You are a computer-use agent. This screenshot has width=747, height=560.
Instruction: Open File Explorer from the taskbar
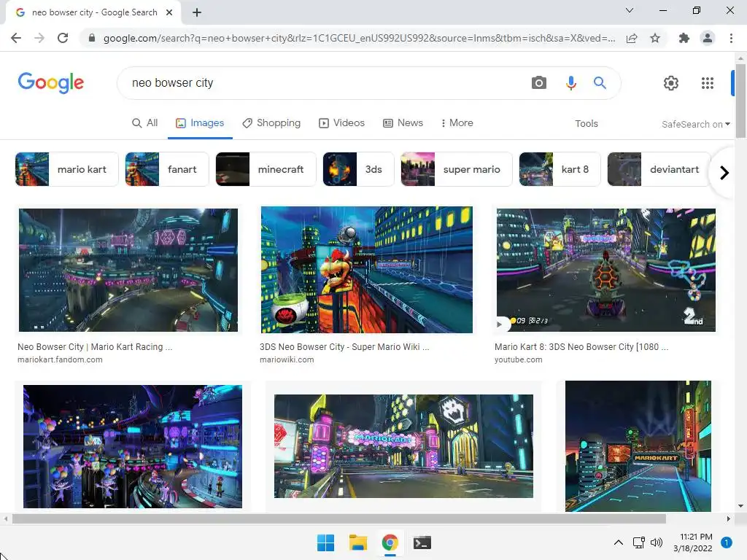pos(357,542)
